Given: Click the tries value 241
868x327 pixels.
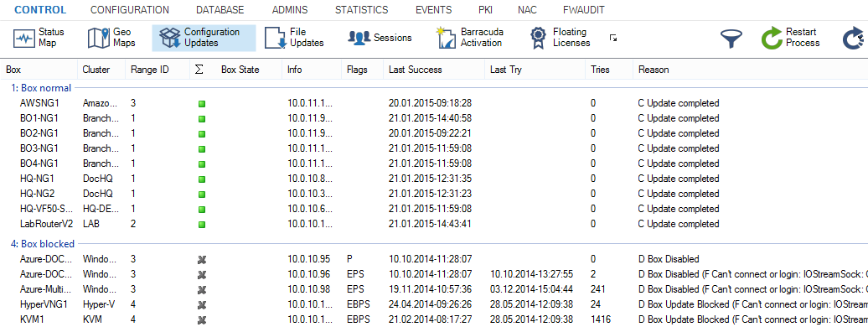Looking at the screenshot, I should [597, 289].
